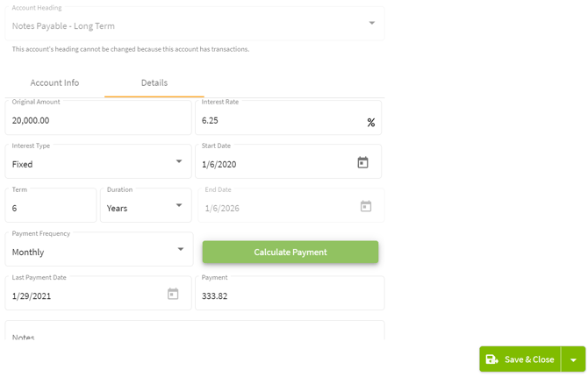Click into the Term field
The height and width of the screenshot is (377, 588).
(x=50, y=208)
